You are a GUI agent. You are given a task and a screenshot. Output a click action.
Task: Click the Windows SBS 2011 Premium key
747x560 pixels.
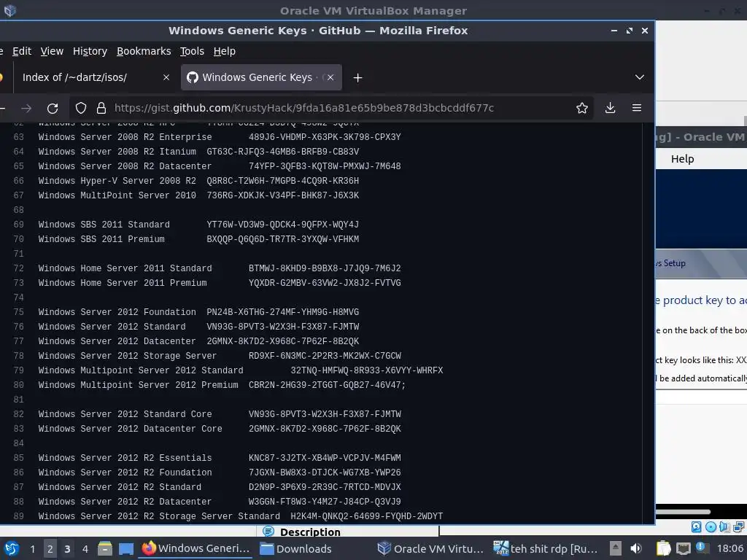tap(282, 239)
